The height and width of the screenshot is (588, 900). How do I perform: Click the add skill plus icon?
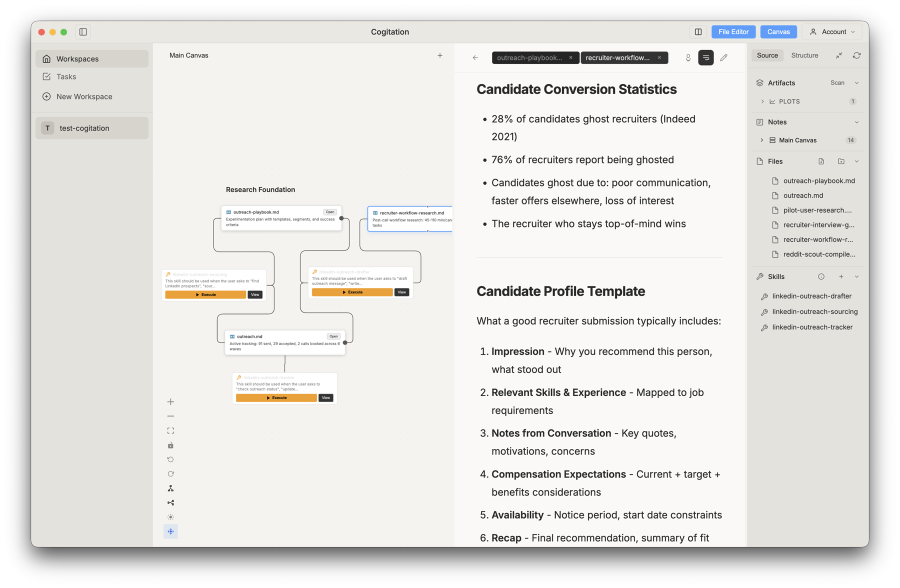pos(841,276)
